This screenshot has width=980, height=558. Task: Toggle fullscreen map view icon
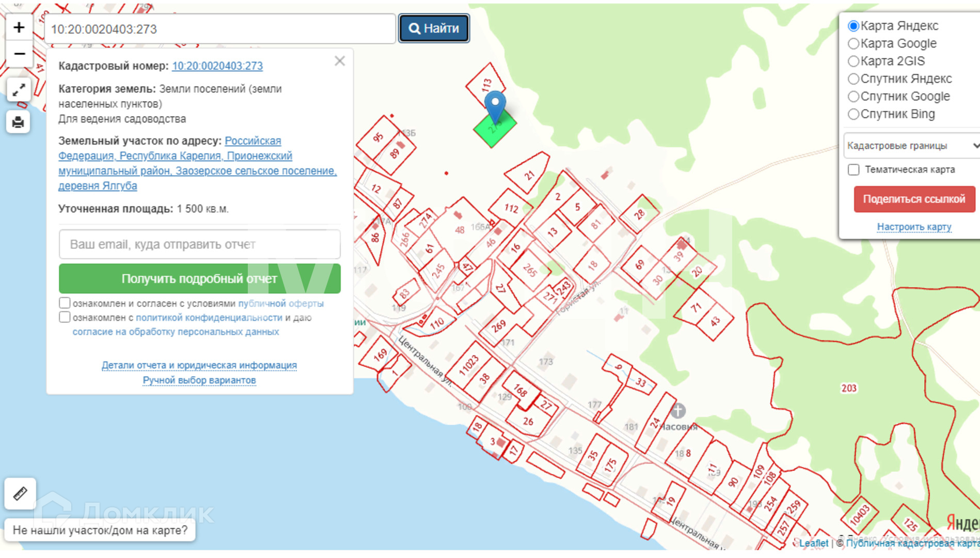point(19,90)
